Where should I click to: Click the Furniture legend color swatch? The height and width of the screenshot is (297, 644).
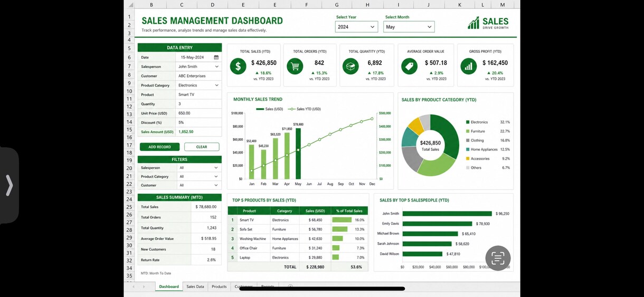pyautogui.click(x=468, y=131)
